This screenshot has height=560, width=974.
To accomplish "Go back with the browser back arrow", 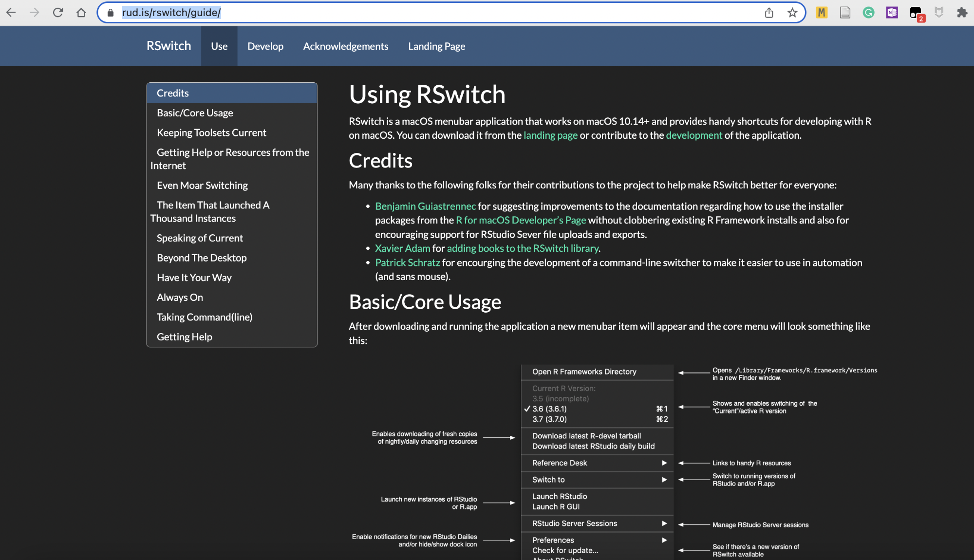I will point(11,13).
